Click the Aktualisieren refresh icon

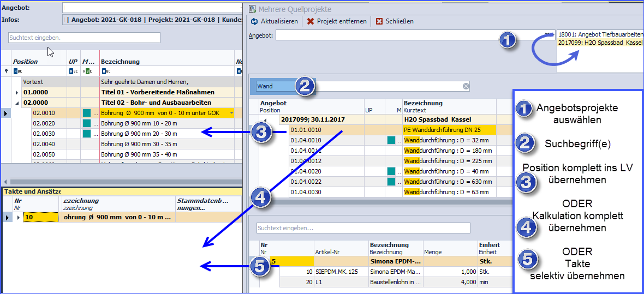click(x=254, y=21)
